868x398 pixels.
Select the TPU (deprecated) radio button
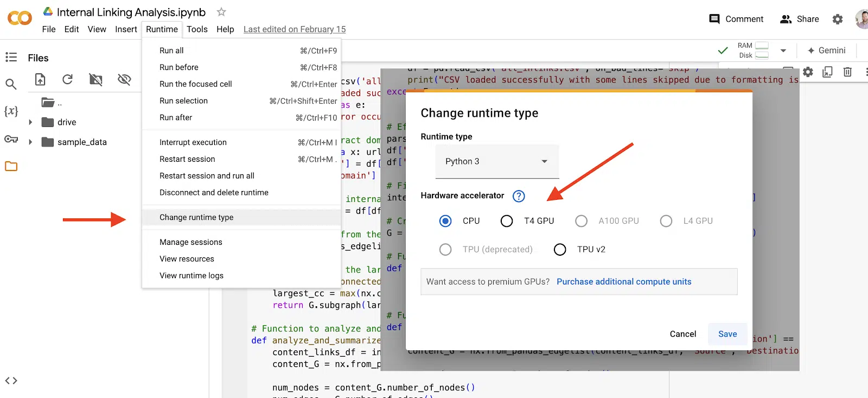click(x=445, y=249)
